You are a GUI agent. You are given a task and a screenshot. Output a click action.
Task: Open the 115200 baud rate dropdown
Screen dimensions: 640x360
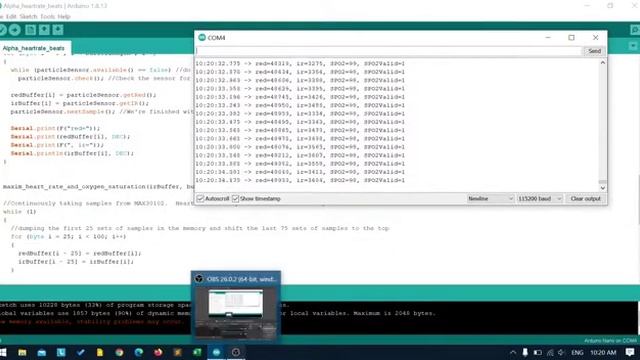540,199
